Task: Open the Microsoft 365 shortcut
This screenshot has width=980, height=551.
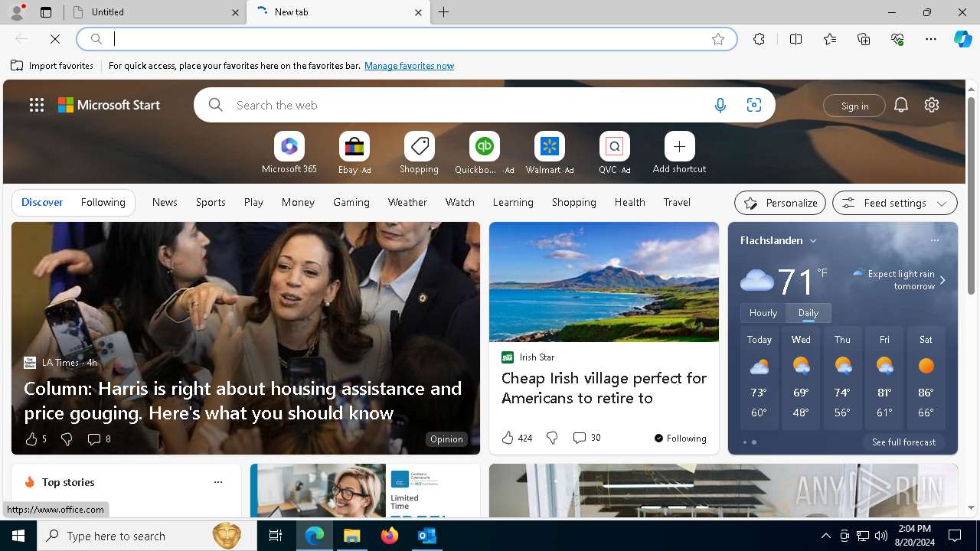Action: [289, 154]
